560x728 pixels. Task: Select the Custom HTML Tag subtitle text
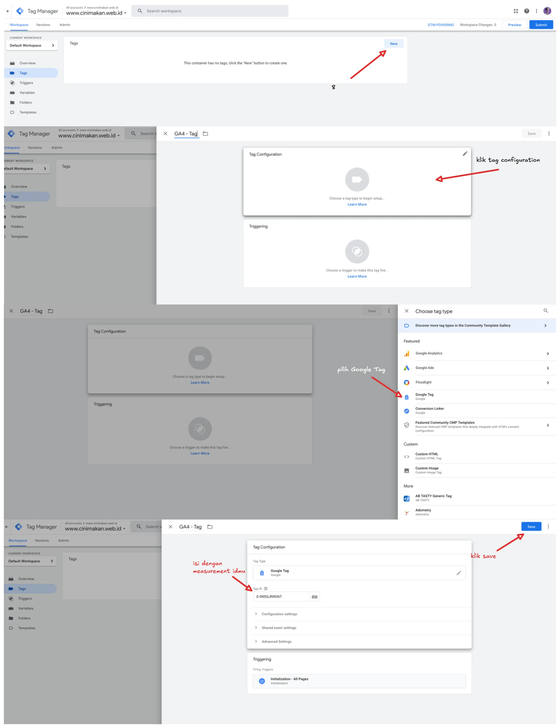[x=428, y=458]
